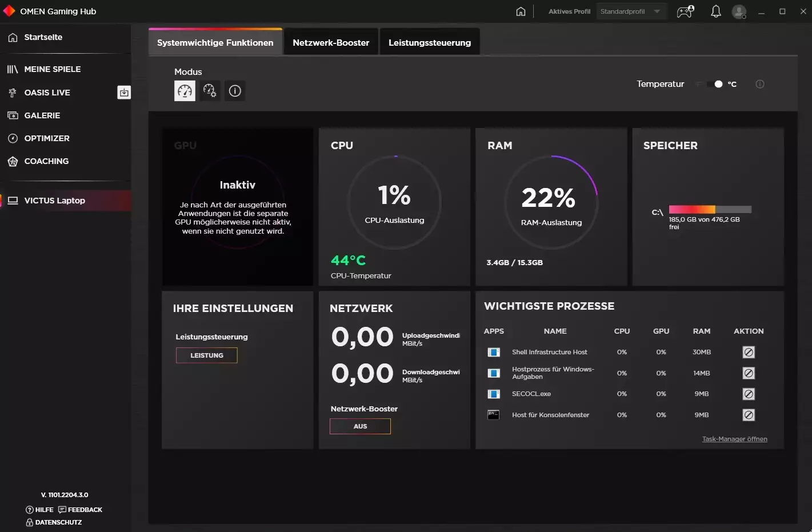Click the Downloadgeschwindigkeit 0,00 value

pyautogui.click(x=362, y=374)
